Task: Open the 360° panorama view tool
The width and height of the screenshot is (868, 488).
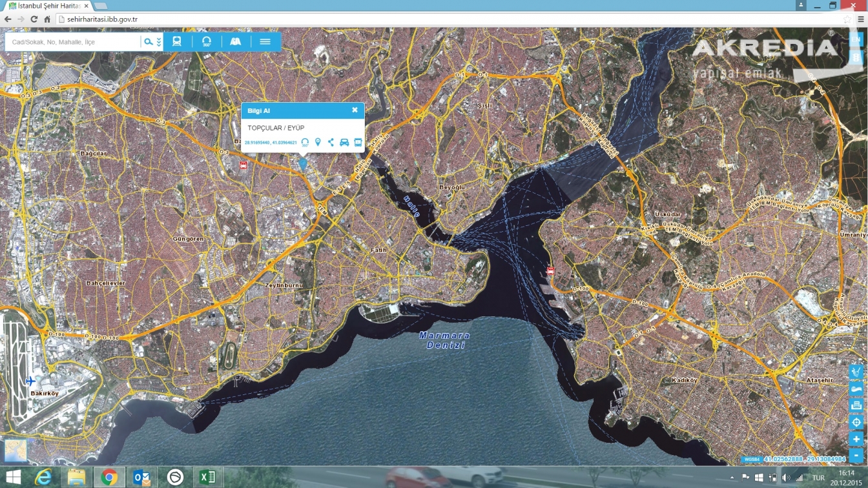Action: 207,42
